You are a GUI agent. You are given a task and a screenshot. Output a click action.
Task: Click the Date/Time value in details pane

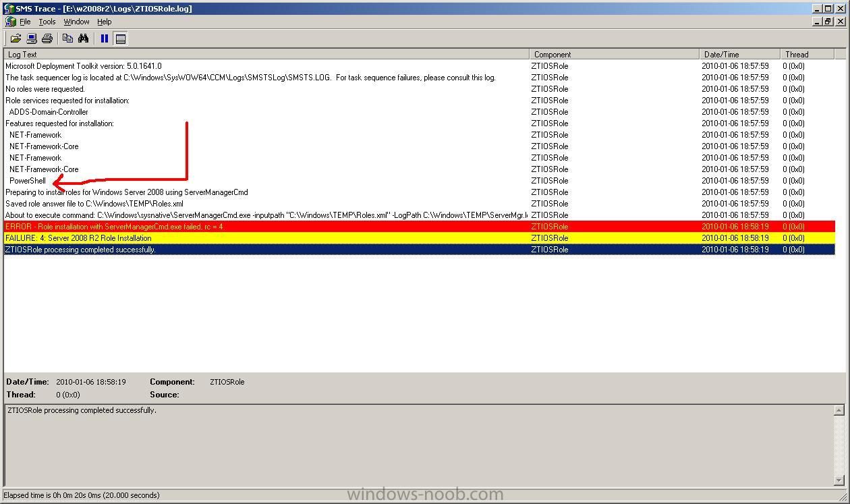91,382
